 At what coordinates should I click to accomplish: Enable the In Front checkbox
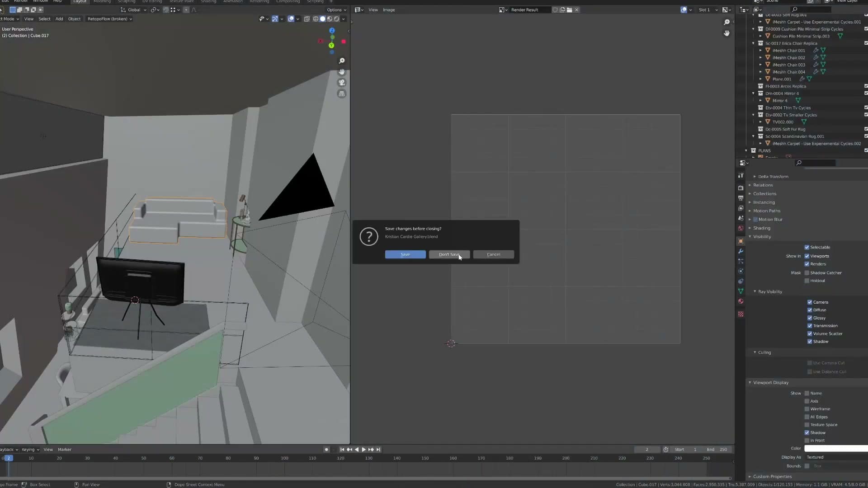coord(807,441)
